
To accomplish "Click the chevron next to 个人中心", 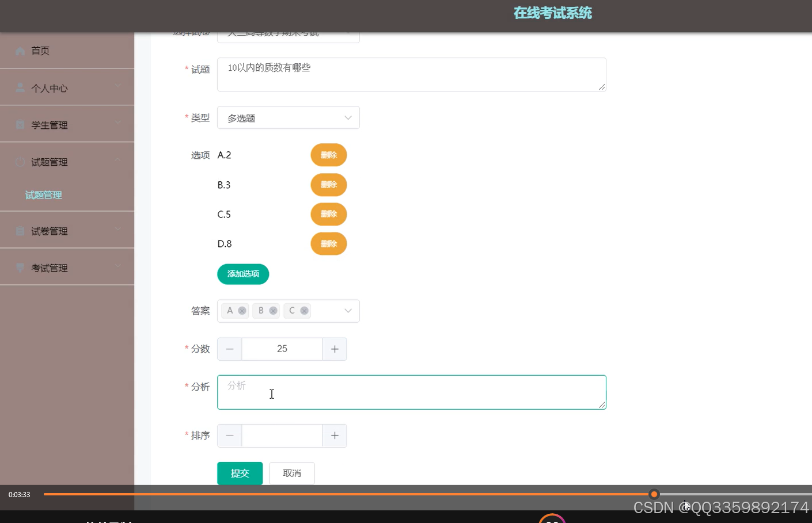I will point(118,86).
